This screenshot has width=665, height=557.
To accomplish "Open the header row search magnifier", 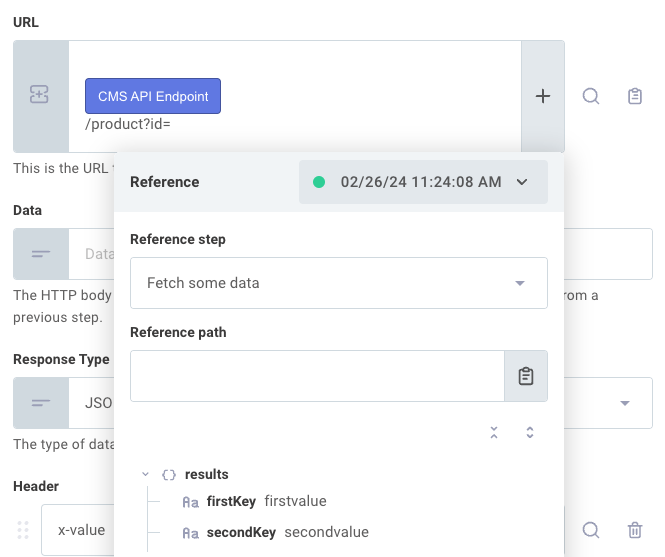I will [x=591, y=530].
